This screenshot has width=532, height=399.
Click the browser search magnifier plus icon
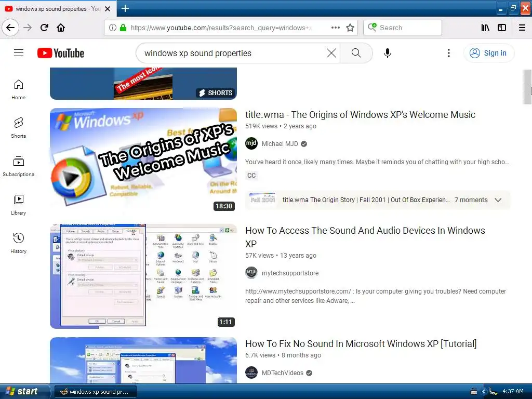pyautogui.click(x=372, y=27)
